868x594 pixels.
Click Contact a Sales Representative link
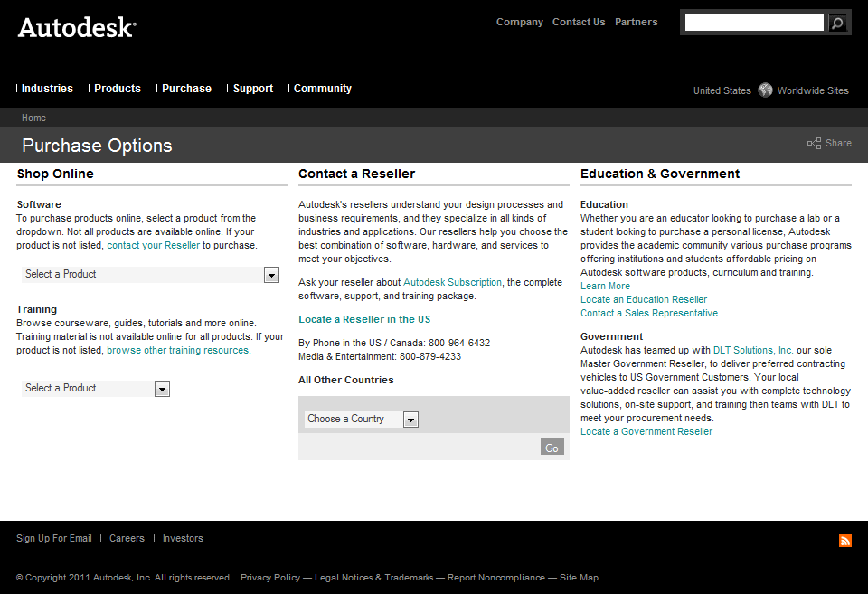pos(649,314)
